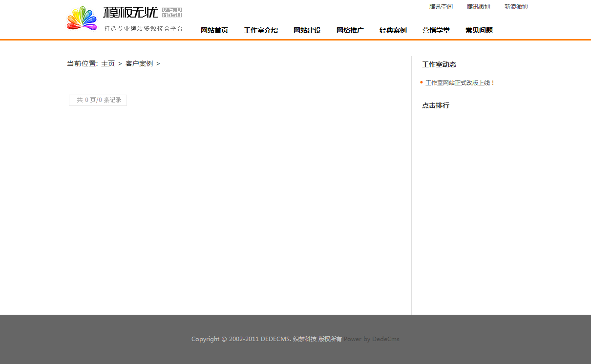Open the 腾讯微博 link

point(478,7)
